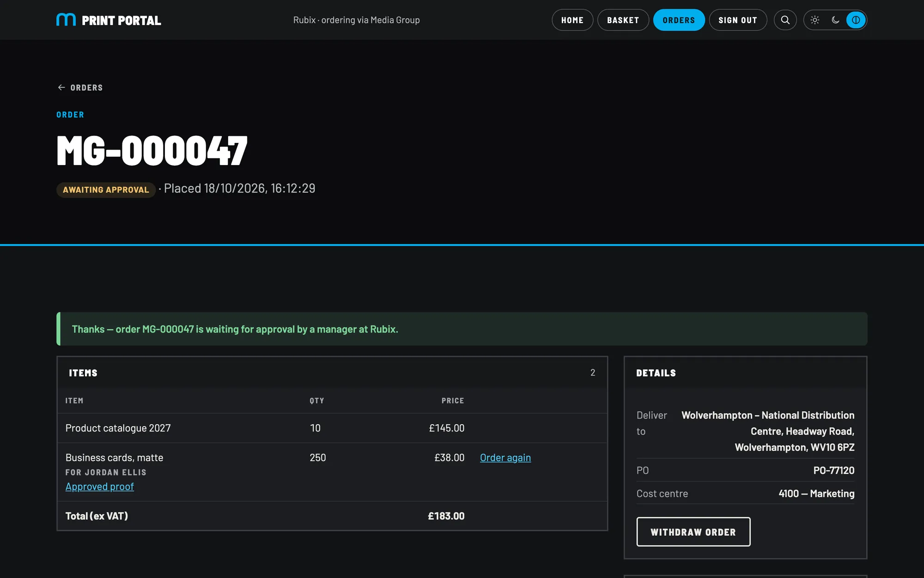Click the Placed 18/10/2026 timestamp

click(x=239, y=189)
